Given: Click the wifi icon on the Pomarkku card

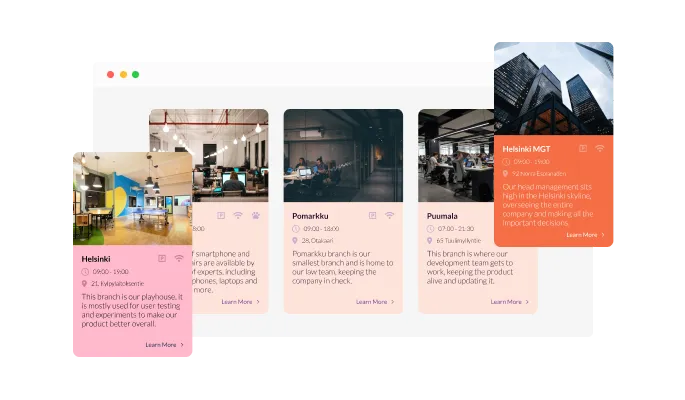Looking at the screenshot, I should 389,215.
